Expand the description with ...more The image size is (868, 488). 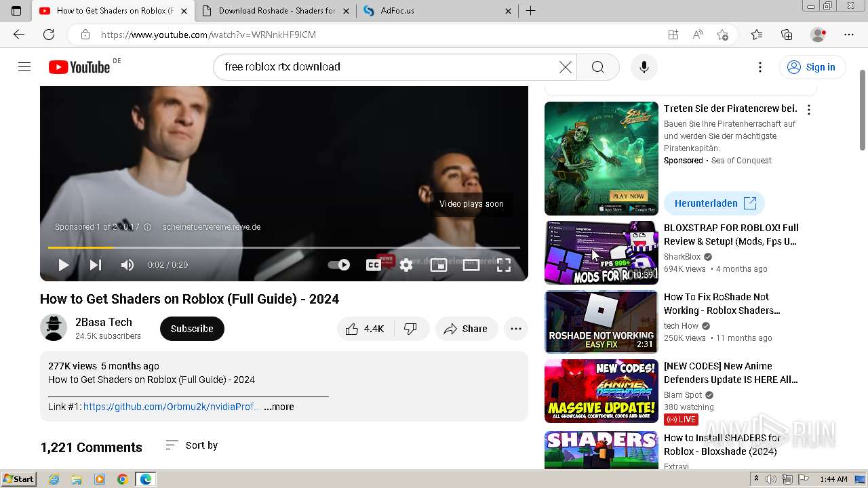279,407
